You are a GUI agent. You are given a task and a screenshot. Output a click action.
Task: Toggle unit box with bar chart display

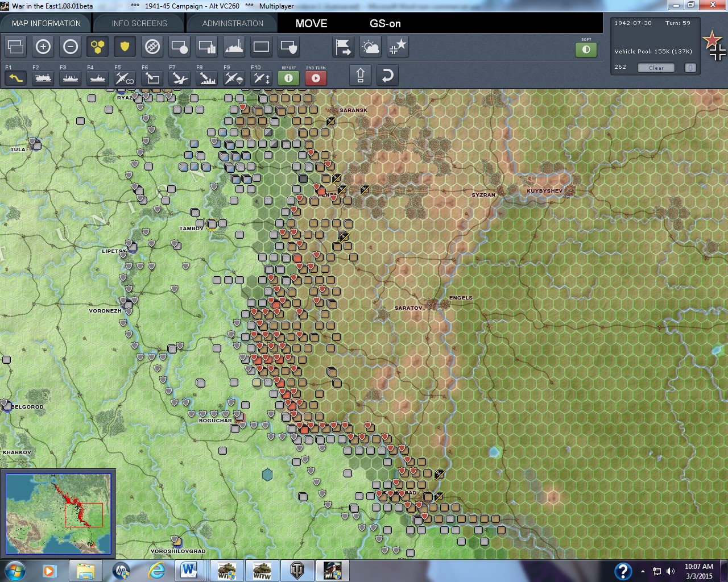click(207, 47)
